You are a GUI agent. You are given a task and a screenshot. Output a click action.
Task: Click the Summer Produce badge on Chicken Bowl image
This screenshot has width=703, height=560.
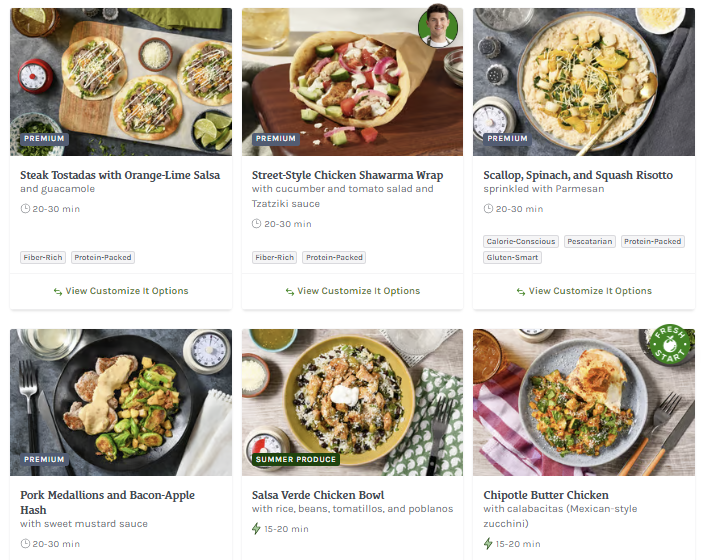pyautogui.click(x=295, y=459)
